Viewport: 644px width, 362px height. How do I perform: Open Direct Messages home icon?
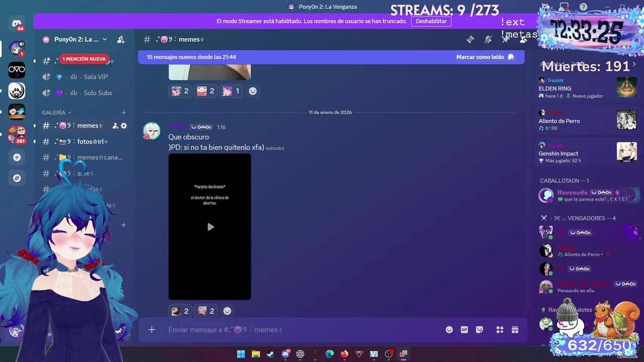17,24
